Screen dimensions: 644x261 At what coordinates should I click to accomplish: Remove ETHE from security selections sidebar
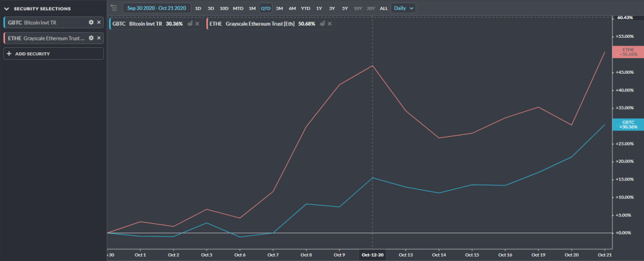pyautogui.click(x=99, y=38)
